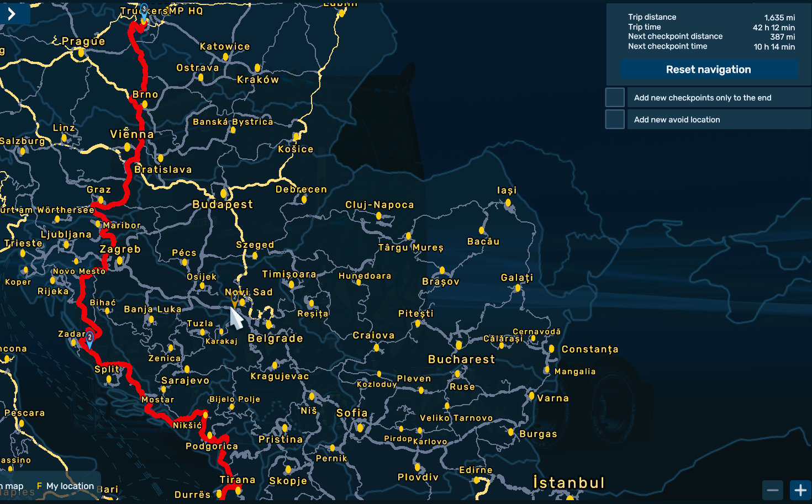Select checkpoint 3 marker at TruckersMP HQ
The width and height of the screenshot is (812, 504).
144,10
